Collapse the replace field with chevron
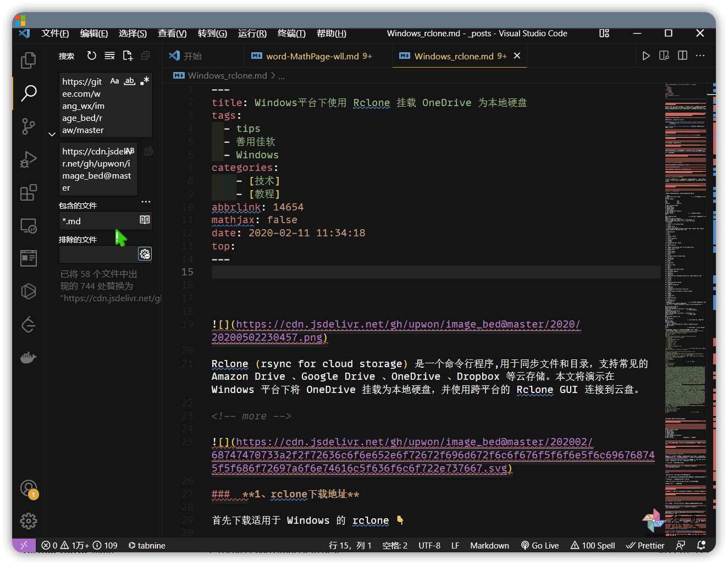The width and height of the screenshot is (728, 565). tap(52, 134)
